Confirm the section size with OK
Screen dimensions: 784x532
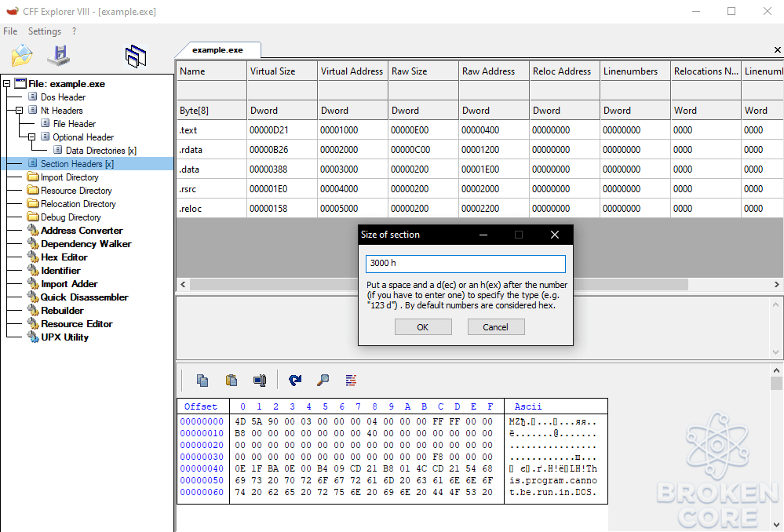tap(423, 327)
